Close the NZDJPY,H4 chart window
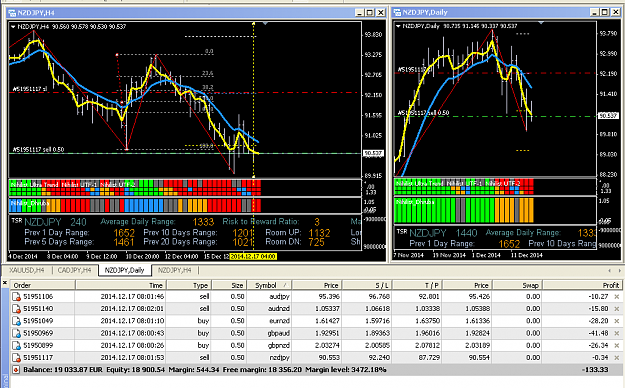The width and height of the screenshot is (625, 388). click(x=381, y=13)
